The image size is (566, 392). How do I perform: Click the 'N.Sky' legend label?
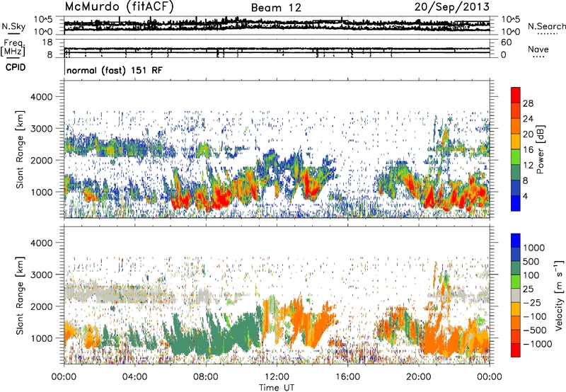[x=13, y=26]
